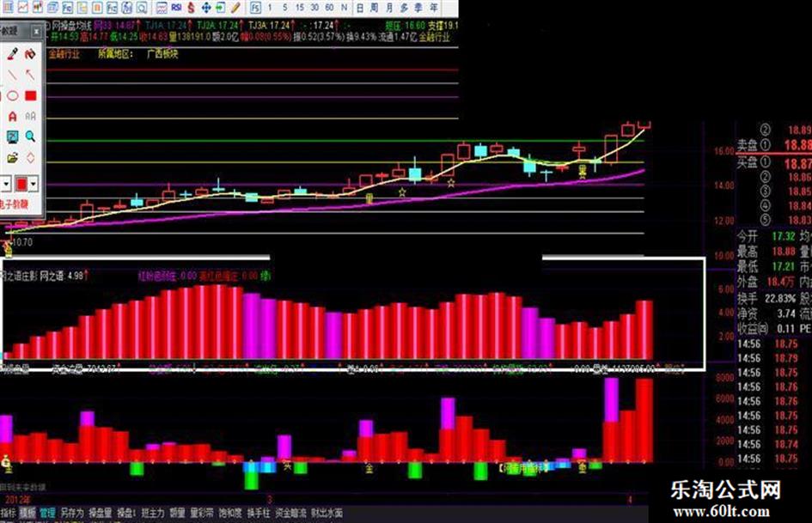This screenshot has width=812, height=523.
Task: Switch to yearly 年 period
Action: point(433,7)
